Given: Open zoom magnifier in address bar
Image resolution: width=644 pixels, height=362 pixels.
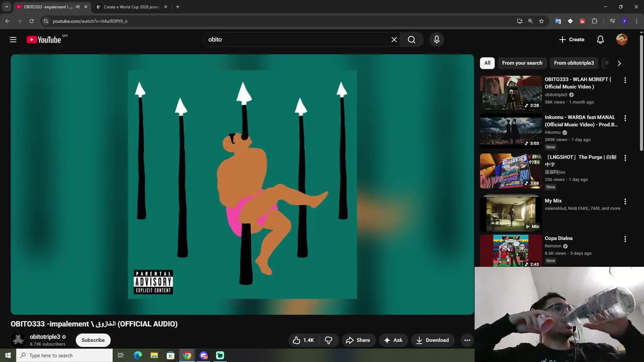Looking at the screenshot, I should (530, 21).
